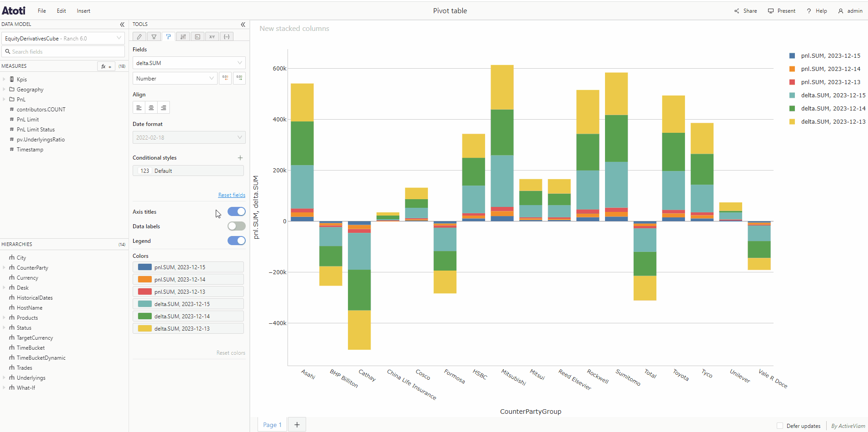Click the Help question mark icon
The height and width of the screenshot is (432, 868).
pos(809,11)
